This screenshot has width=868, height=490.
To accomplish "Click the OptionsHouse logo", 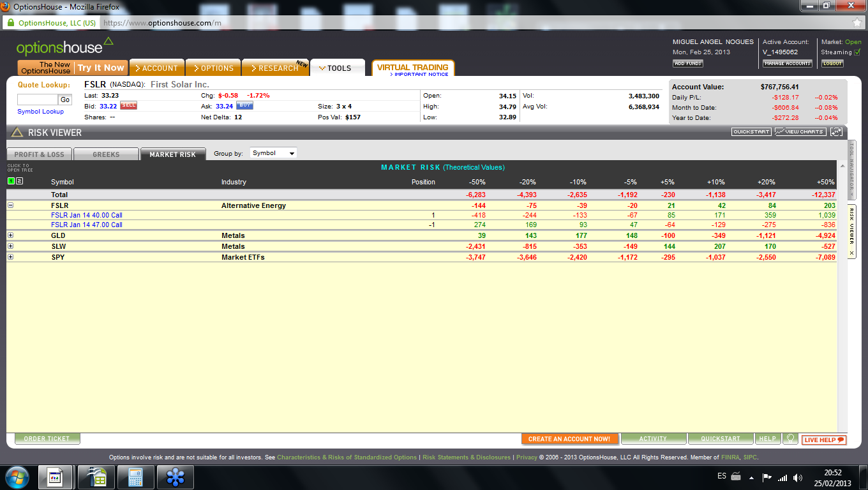I will coord(65,46).
